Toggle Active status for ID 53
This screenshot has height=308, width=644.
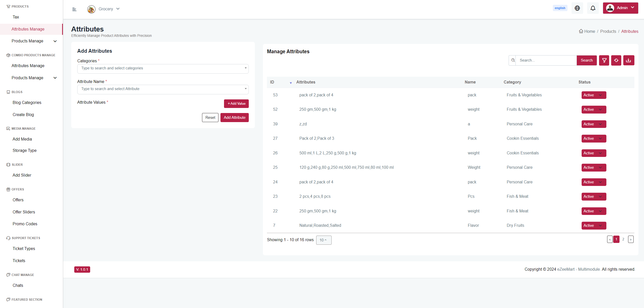click(x=593, y=95)
